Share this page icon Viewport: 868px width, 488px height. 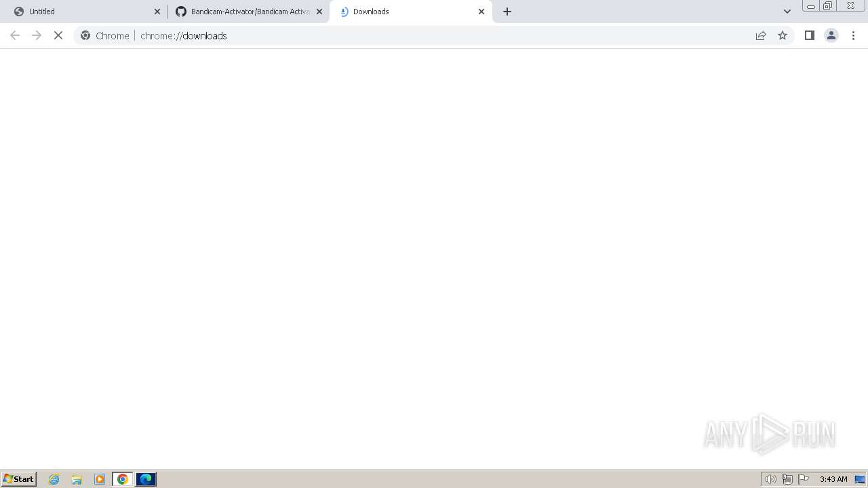761,35
